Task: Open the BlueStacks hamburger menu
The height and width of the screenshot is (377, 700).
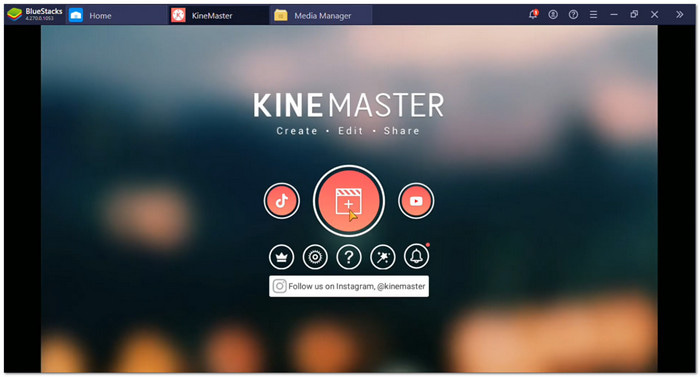Action: click(593, 15)
